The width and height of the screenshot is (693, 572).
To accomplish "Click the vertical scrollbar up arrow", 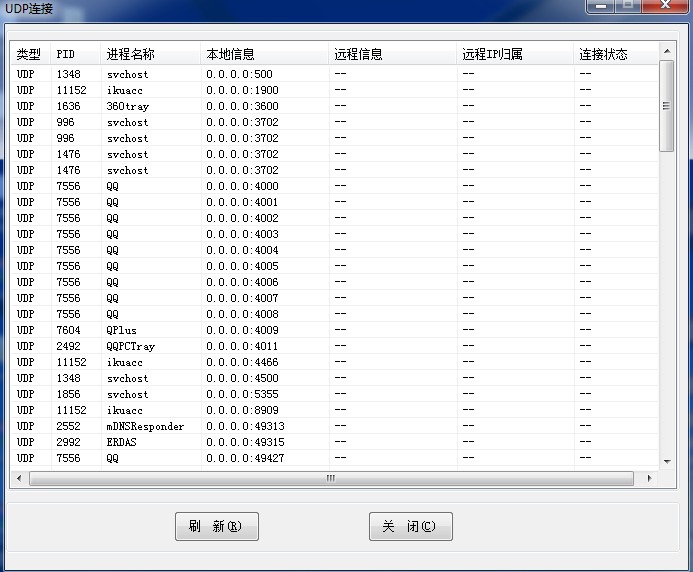I will [667, 51].
